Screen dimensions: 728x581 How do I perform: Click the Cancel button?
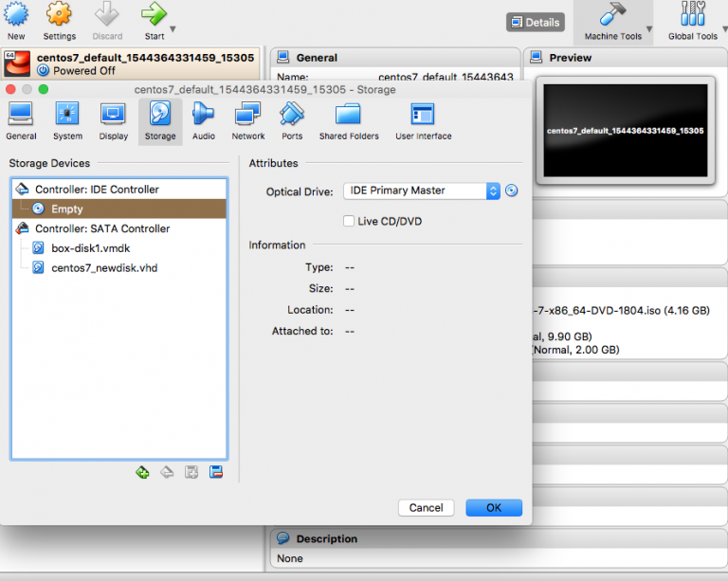[x=426, y=508]
